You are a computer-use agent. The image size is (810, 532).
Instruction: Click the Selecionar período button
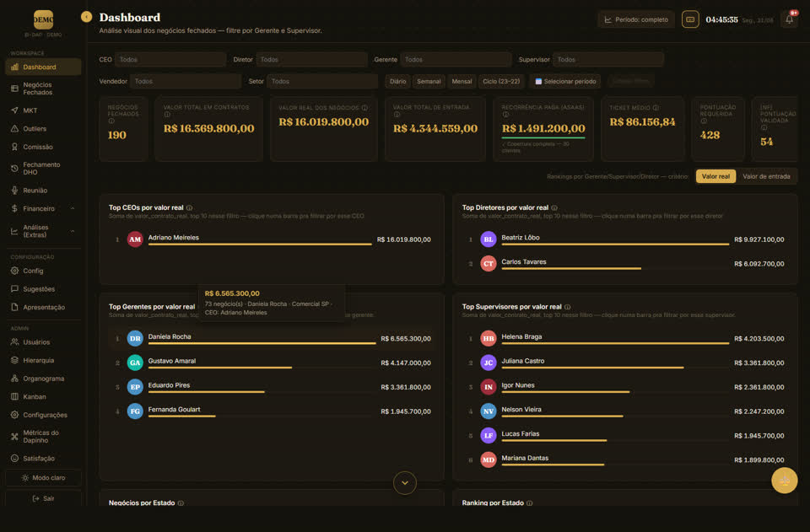coord(565,82)
